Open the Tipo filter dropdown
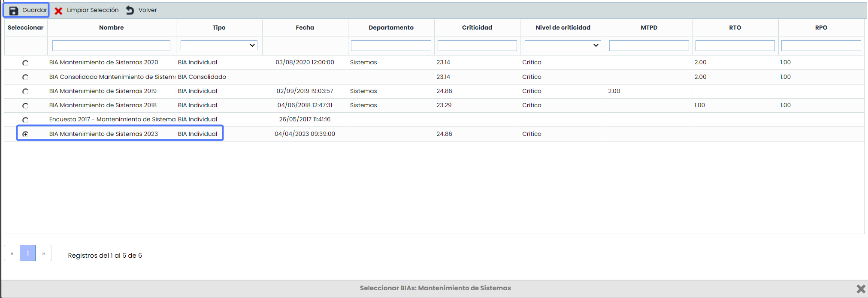Screen dimensions: 868x298 tap(219, 45)
